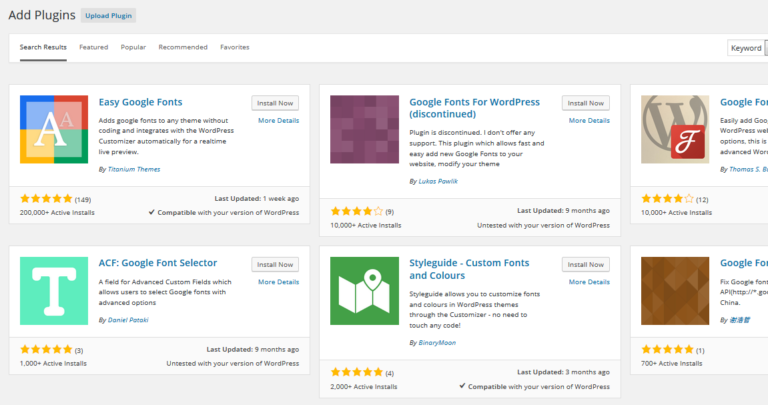
Task: Click the green Styleguide map icon
Action: (364, 290)
